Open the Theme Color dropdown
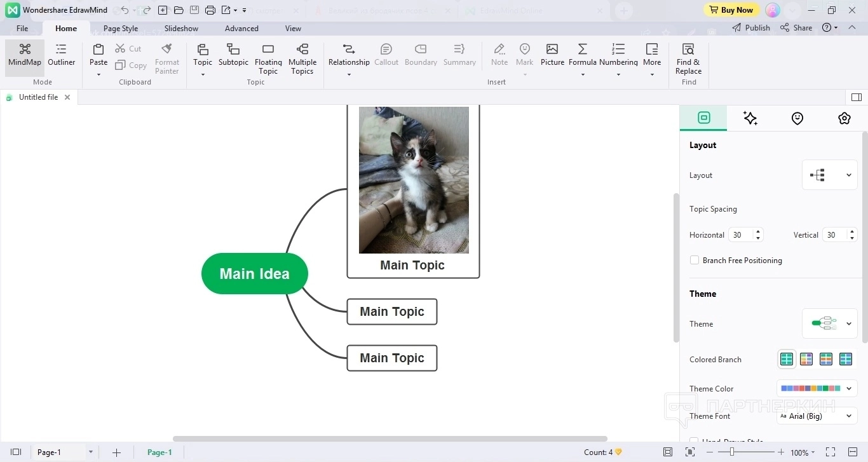 [817, 389]
